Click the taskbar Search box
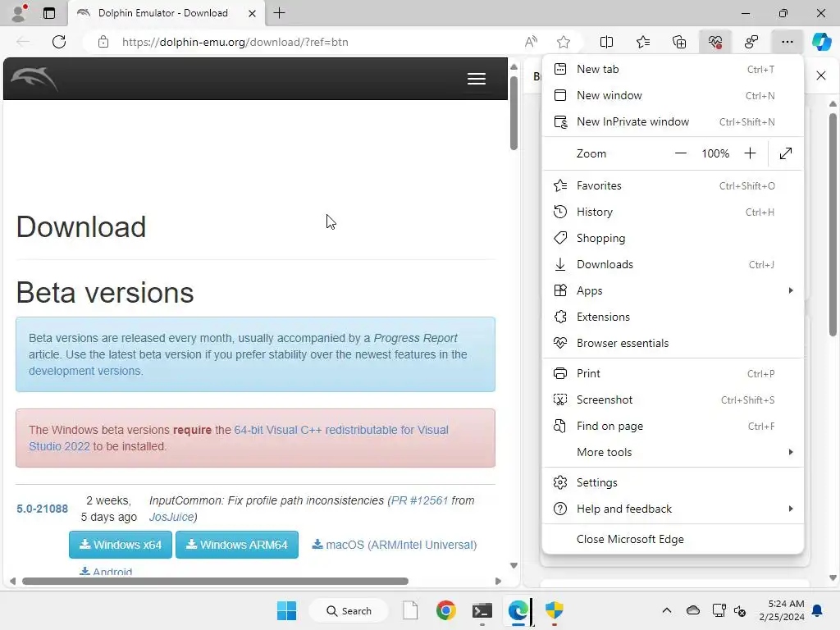840x630 pixels. point(349,610)
